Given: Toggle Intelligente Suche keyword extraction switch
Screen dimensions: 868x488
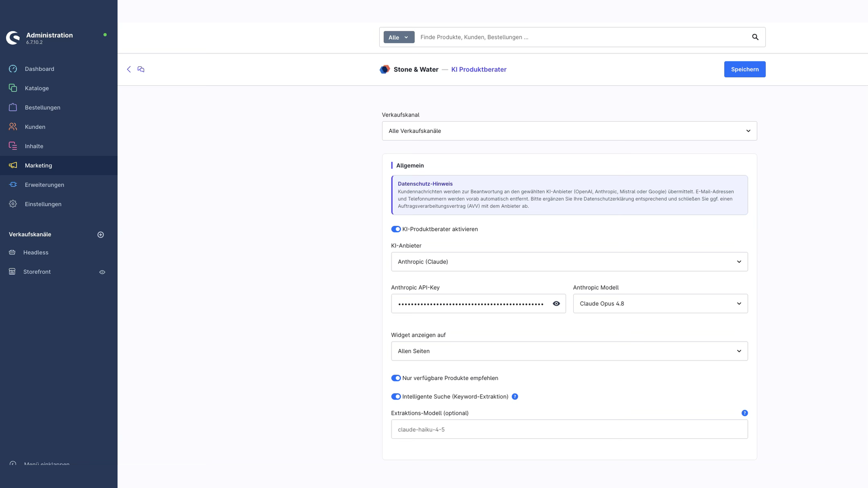Looking at the screenshot, I should (x=396, y=397).
